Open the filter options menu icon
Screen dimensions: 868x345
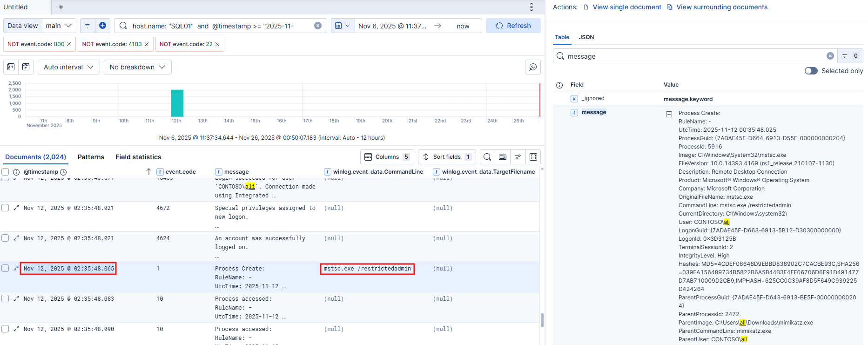(87, 26)
